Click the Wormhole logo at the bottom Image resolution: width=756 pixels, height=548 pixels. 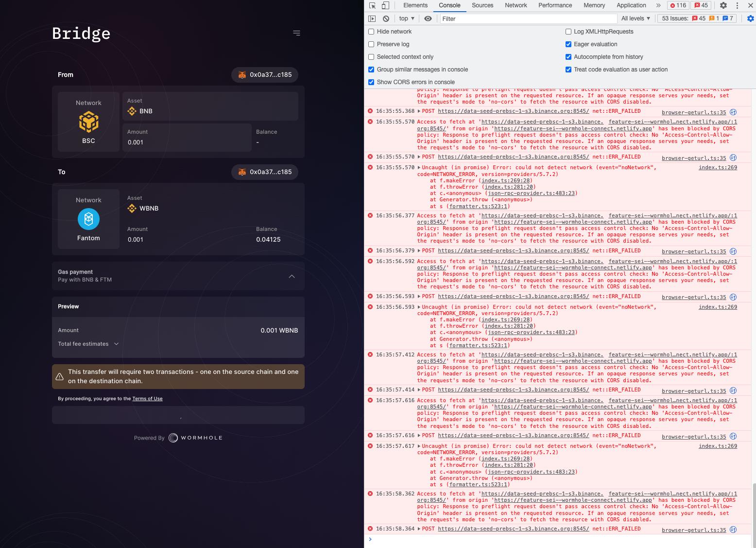(x=195, y=438)
